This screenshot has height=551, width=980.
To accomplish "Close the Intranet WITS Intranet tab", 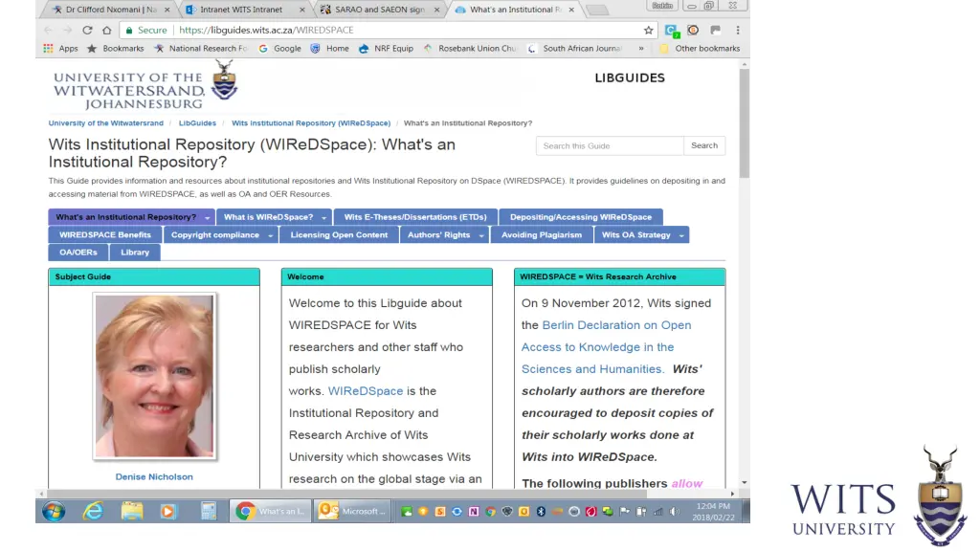I will click(302, 10).
